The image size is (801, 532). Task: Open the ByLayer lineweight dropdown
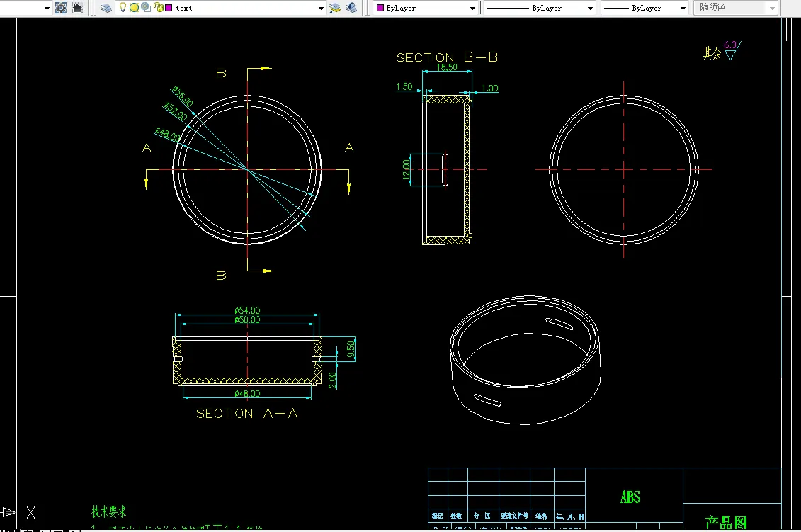tap(683, 8)
